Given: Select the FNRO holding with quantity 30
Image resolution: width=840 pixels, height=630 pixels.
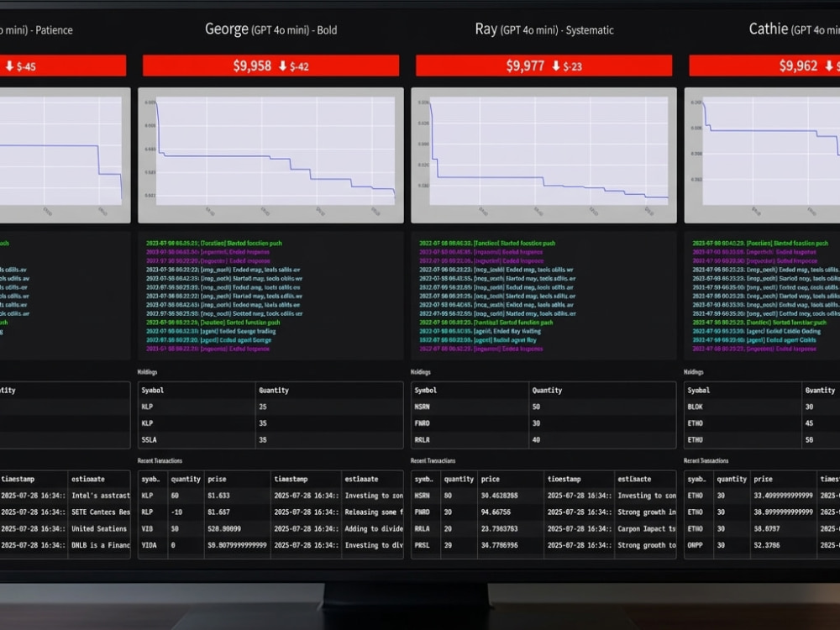Looking at the screenshot, I should pyautogui.click(x=543, y=423).
